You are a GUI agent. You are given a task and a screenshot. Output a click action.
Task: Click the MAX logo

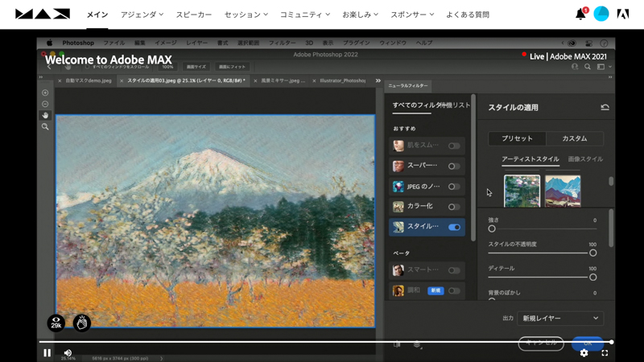coord(43,14)
